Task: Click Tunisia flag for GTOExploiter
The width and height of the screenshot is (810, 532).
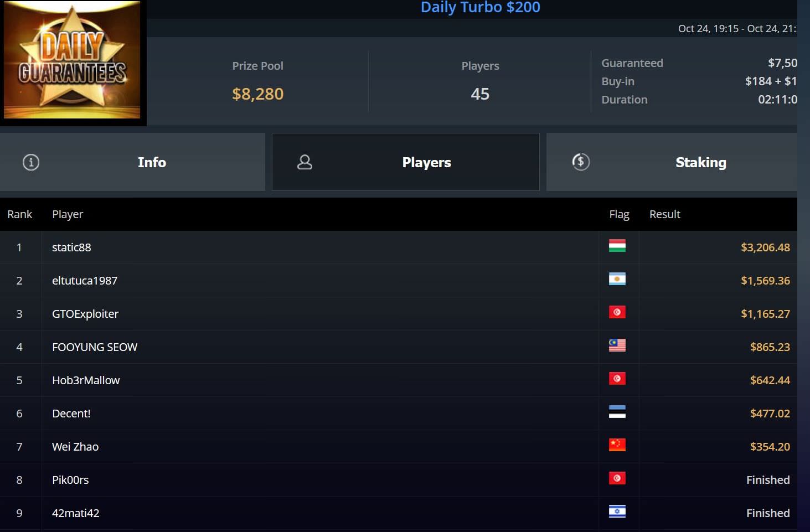Action: pyautogui.click(x=617, y=312)
